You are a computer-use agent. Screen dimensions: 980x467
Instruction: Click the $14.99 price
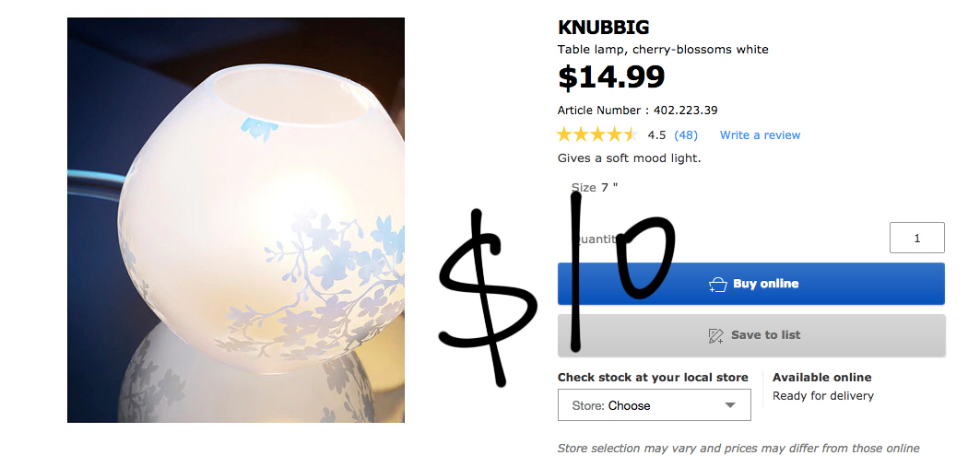pos(611,77)
